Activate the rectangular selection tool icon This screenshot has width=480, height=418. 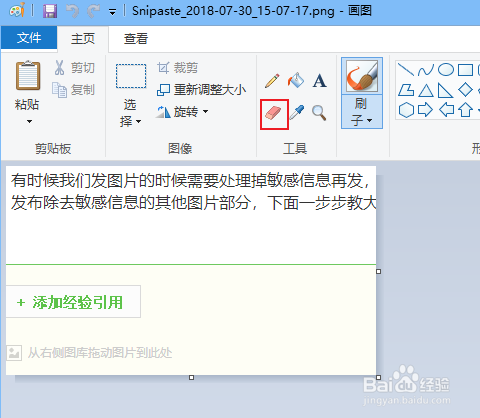tap(131, 76)
